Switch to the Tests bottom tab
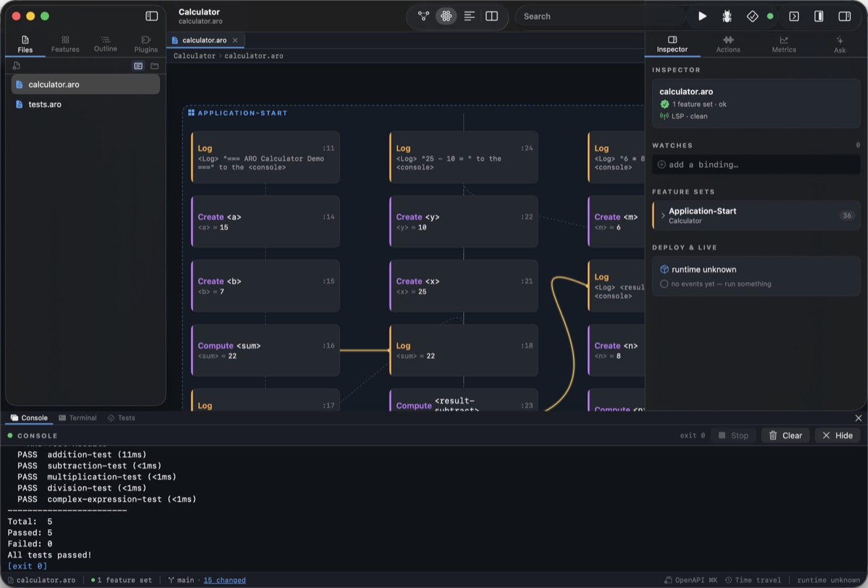The height and width of the screenshot is (588, 868). point(121,418)
